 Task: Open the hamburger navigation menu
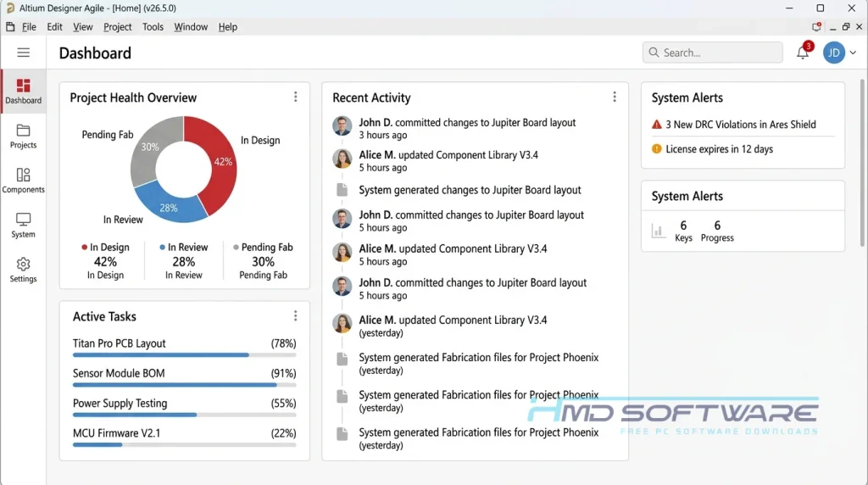tap(23, 53)
